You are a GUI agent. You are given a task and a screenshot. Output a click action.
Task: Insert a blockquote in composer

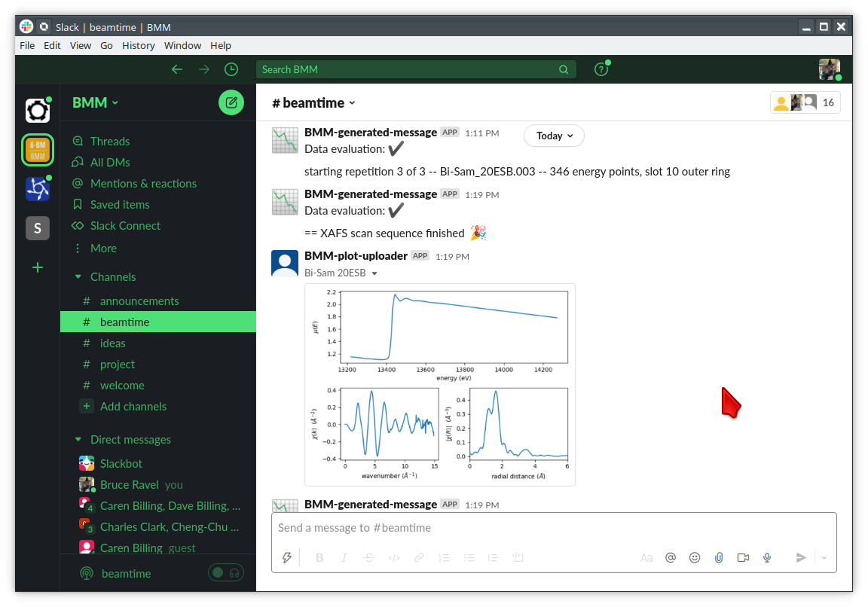tap(494, 558)
